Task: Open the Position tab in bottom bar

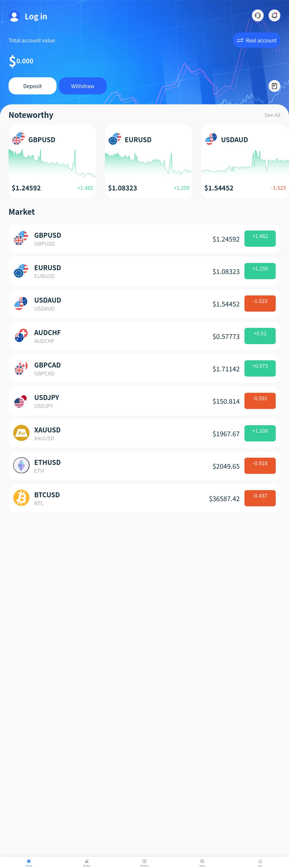Action: (x=144, y=863)
